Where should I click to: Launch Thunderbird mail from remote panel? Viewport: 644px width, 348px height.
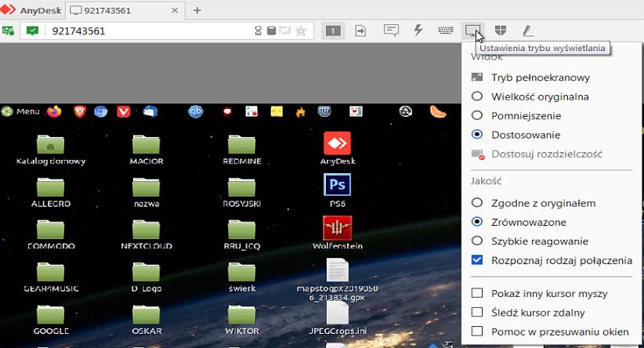150,111
